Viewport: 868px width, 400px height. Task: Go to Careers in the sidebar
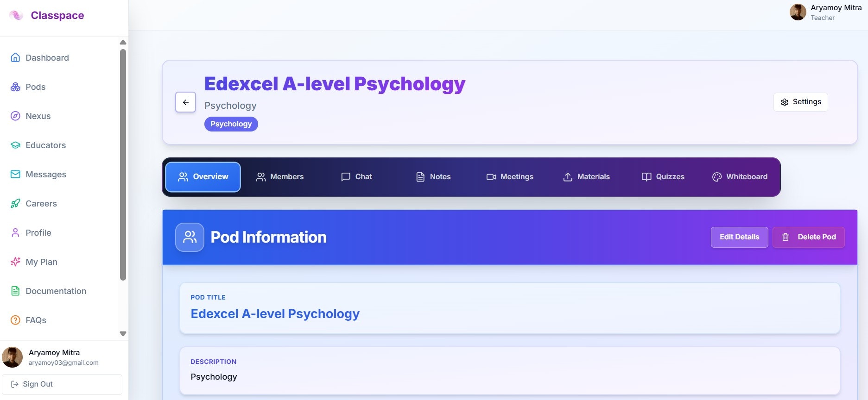[59, 203]
